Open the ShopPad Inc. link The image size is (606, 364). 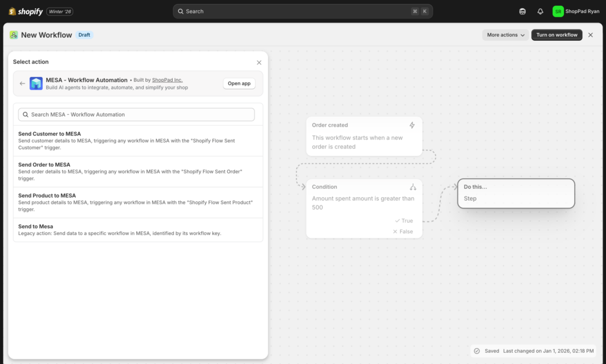pyautogui.click(x=167, y=80)
